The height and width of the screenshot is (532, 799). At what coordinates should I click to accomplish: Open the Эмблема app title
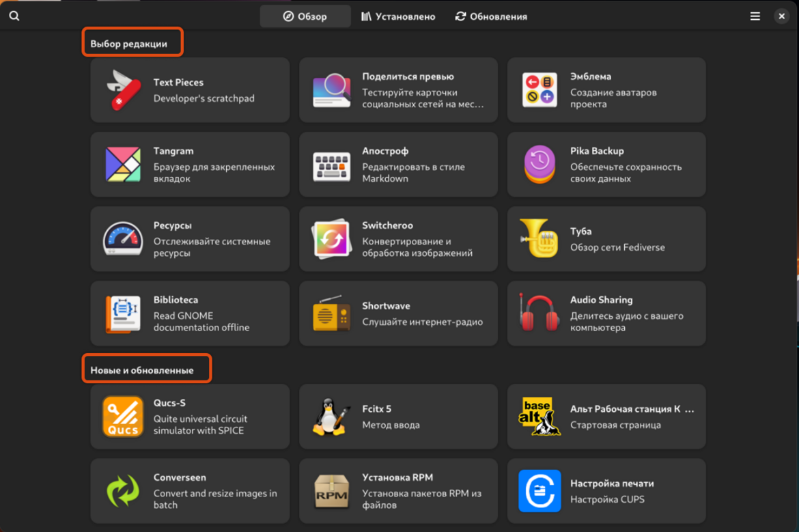point(591,76)
